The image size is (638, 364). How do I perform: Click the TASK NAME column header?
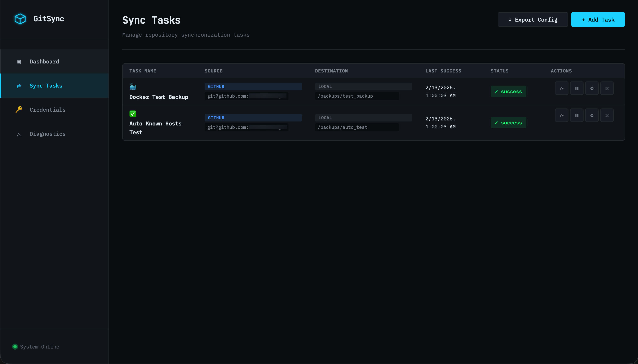[143, 71]
